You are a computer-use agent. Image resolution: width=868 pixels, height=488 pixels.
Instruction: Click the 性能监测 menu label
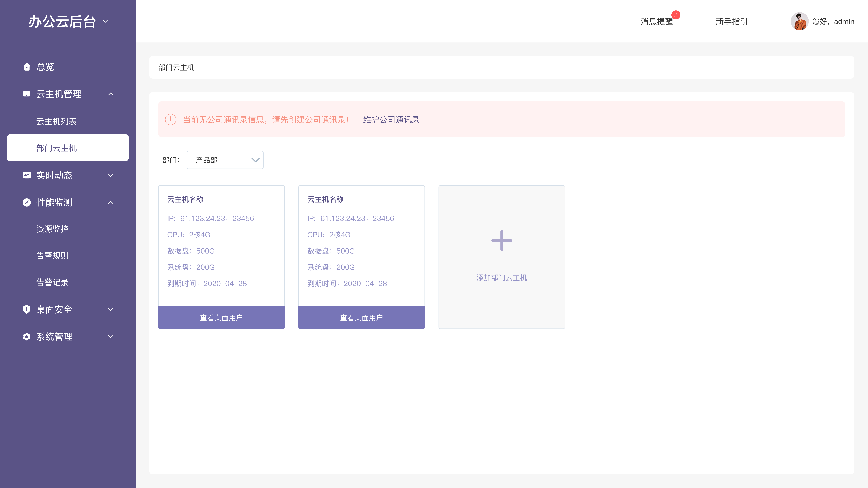(54, 202)
